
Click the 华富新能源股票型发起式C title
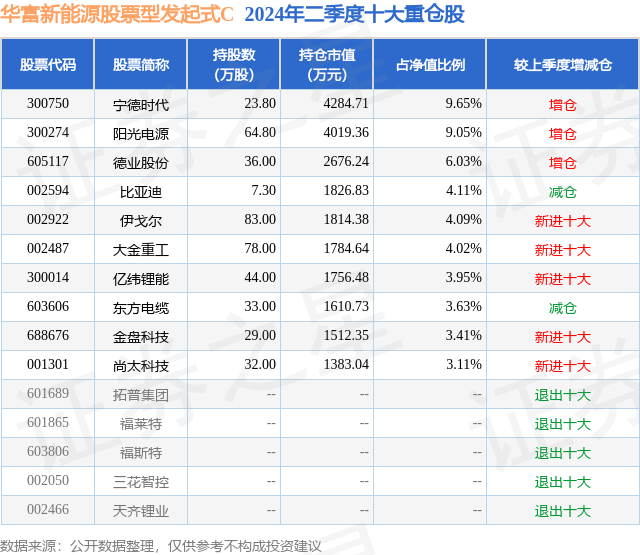[117, 14]
